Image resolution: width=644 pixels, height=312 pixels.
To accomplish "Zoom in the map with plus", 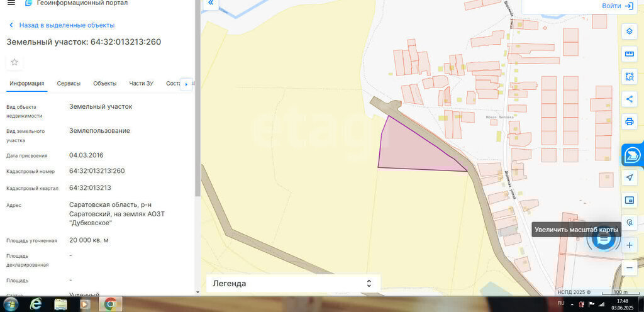I will pos(629,245).
